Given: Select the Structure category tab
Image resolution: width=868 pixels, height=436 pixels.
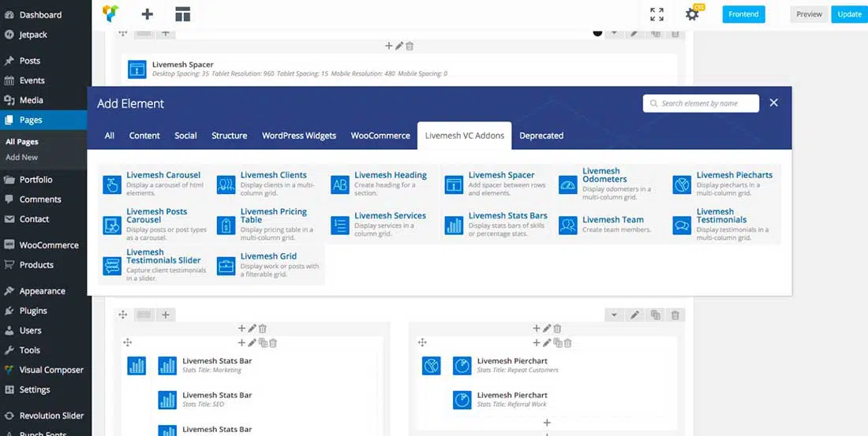Looking at the screenshot, I should 229,136.
